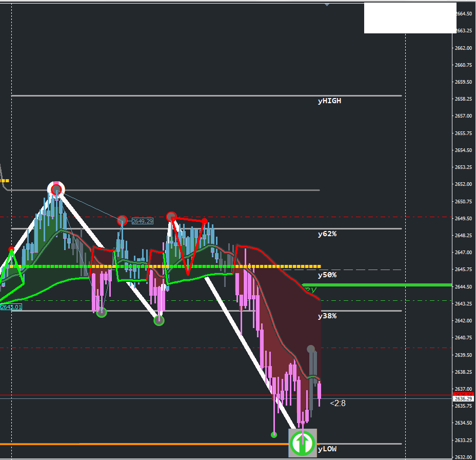
Task: Click 2644.50 on the price axis
Action: click(x=464, y=286)
